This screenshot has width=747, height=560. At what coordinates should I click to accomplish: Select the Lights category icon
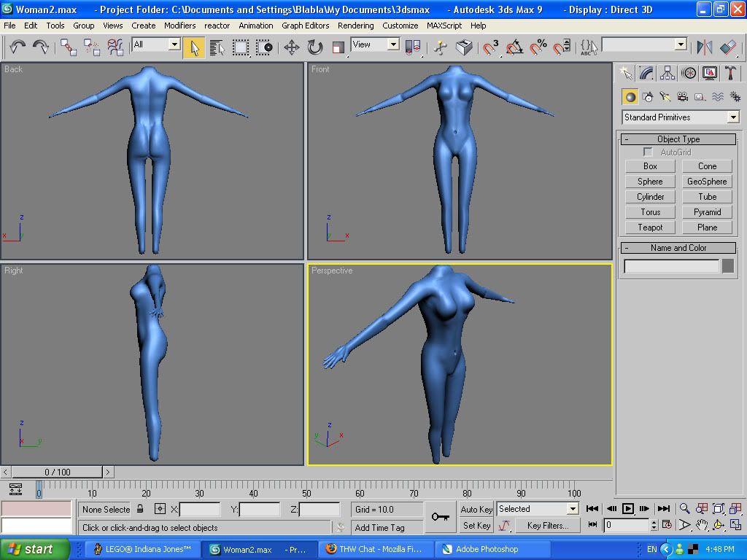pos(665,97)
